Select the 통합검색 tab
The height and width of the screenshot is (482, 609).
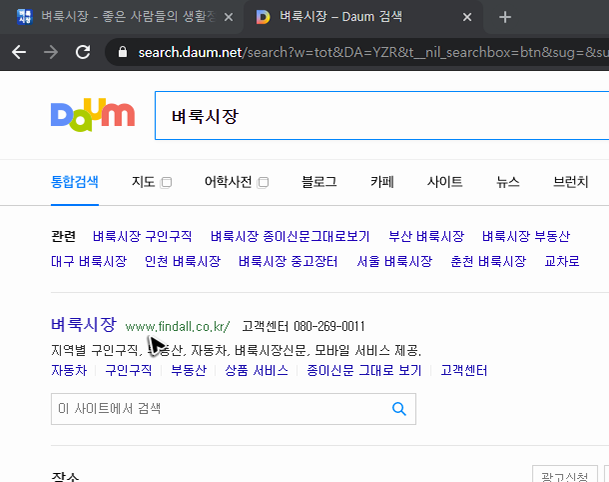[75, 182]
